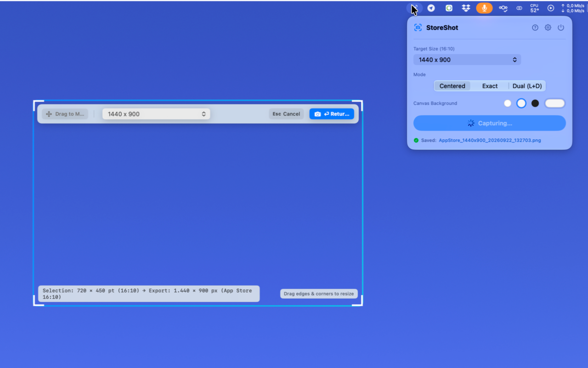Screen dimensions: 588x368
Task: Open the Nextcloud sync status menu bar icon
Action: pos(503,8)
